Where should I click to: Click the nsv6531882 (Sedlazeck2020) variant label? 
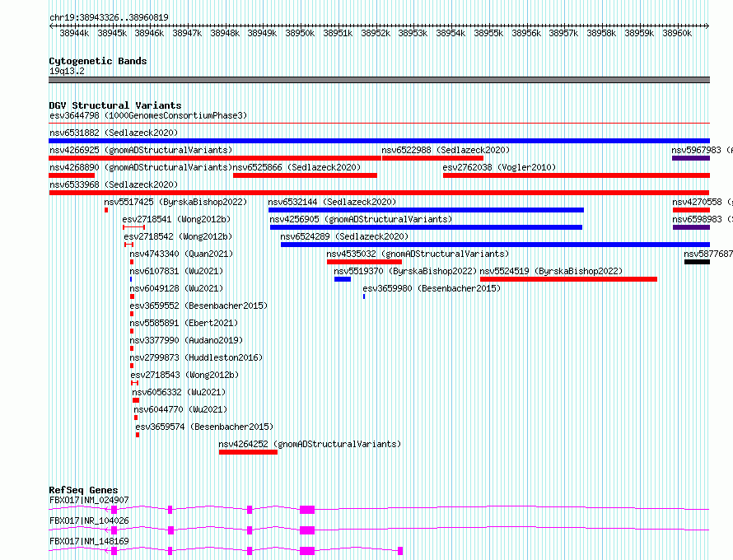point(114,133)
